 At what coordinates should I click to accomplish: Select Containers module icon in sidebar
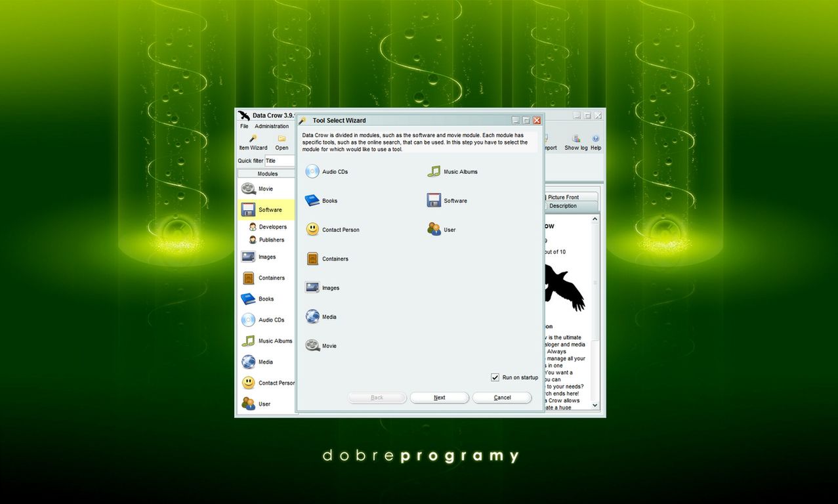click(x=248, y=278)
